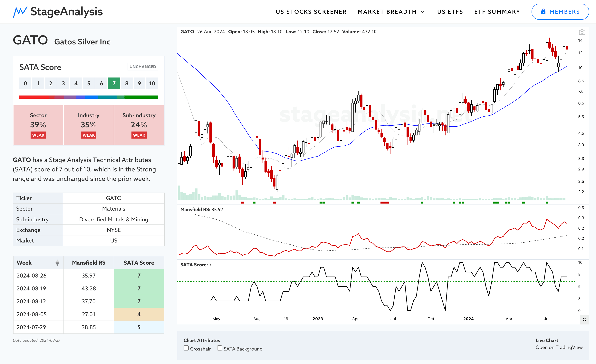596x364 pixels.
Task: Open the US Stocks Screener menu
Action: [x=311, y=12]
